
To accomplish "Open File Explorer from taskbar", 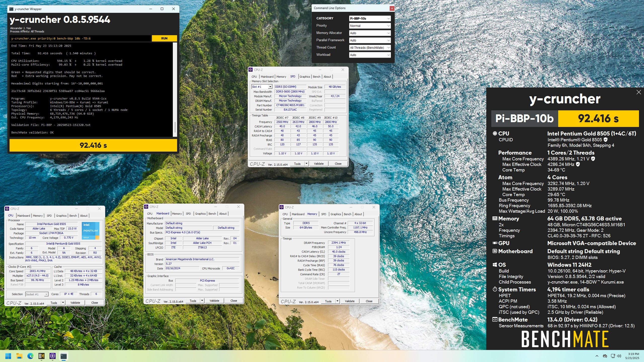I will 19,356.
